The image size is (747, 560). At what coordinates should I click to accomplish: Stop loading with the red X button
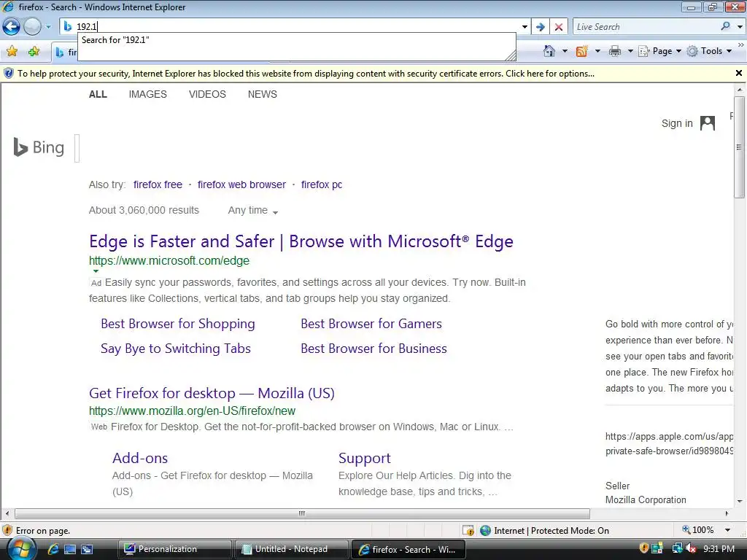(x=559, y=27)
